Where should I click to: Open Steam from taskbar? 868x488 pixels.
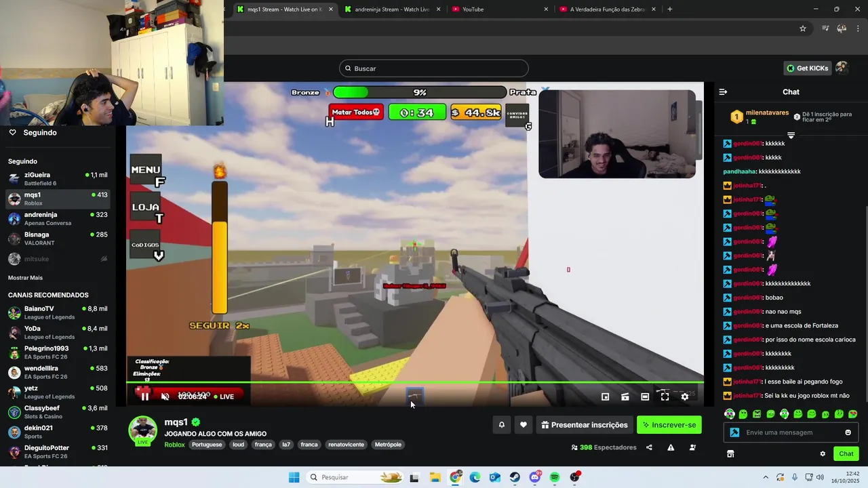tap(515, 477)
